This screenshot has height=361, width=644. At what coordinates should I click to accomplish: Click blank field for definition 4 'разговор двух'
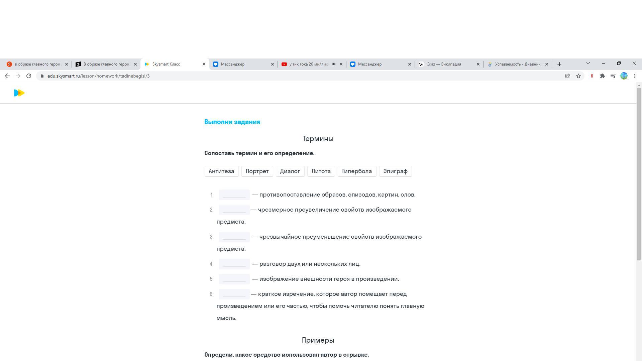[x=234, y=264]
